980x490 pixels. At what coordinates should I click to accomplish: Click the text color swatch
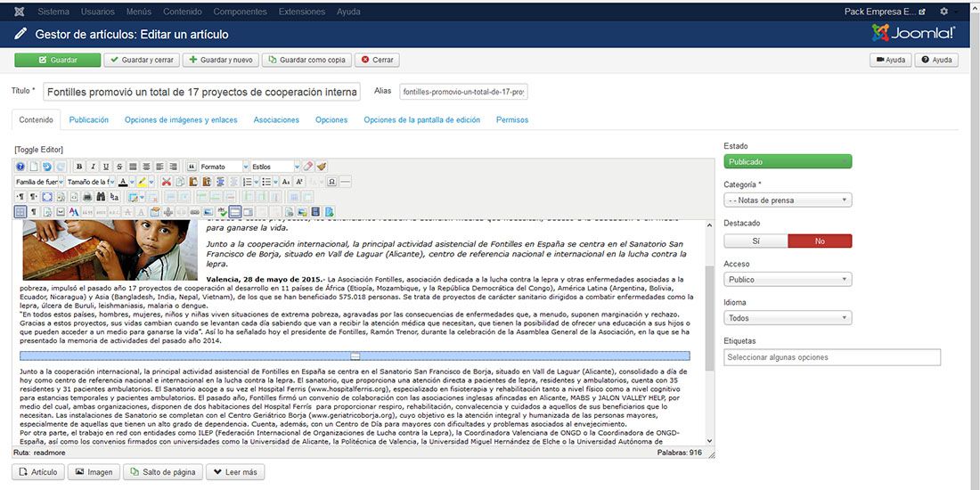coord(123,182)
